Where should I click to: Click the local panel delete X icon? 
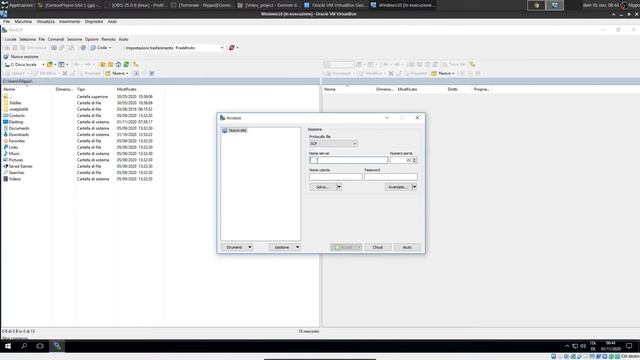[x=64, y=73]
